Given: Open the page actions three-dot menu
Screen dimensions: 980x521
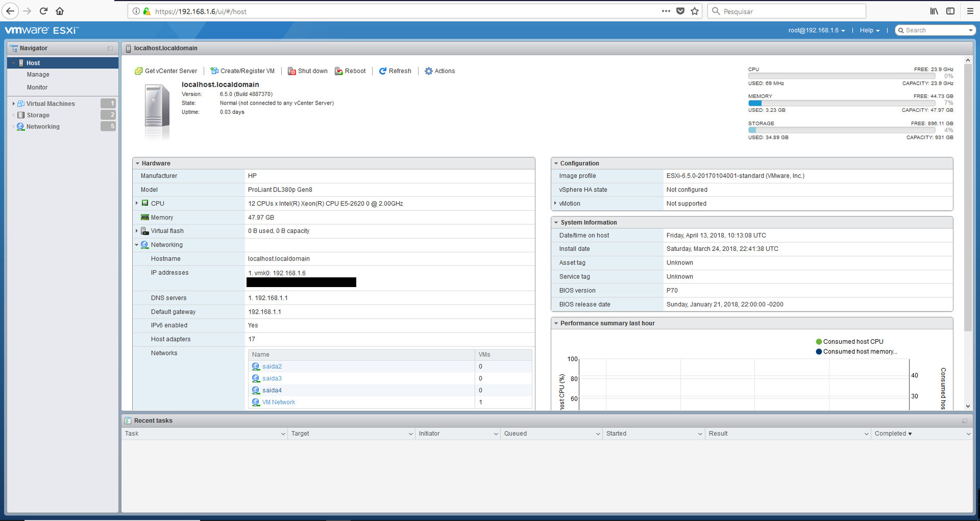Looking at the screenshot, I should pyautogui.click(x=666, y=11).
